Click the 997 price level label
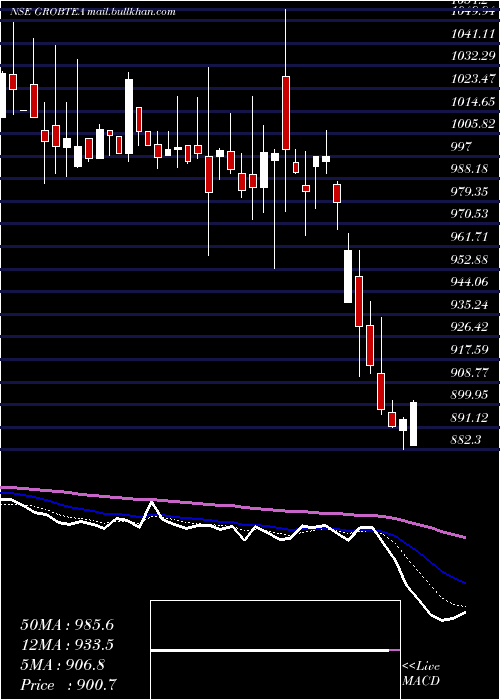 [462, 146]
